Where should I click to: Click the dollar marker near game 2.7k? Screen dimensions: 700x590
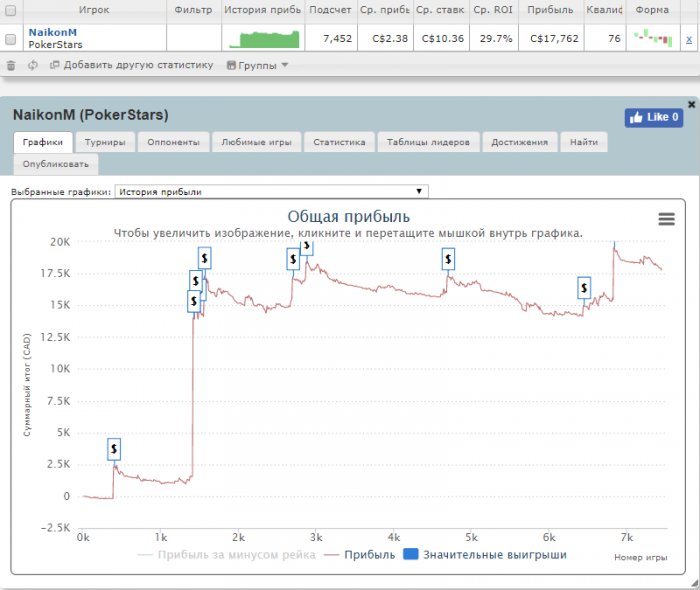tap(293, 259)
